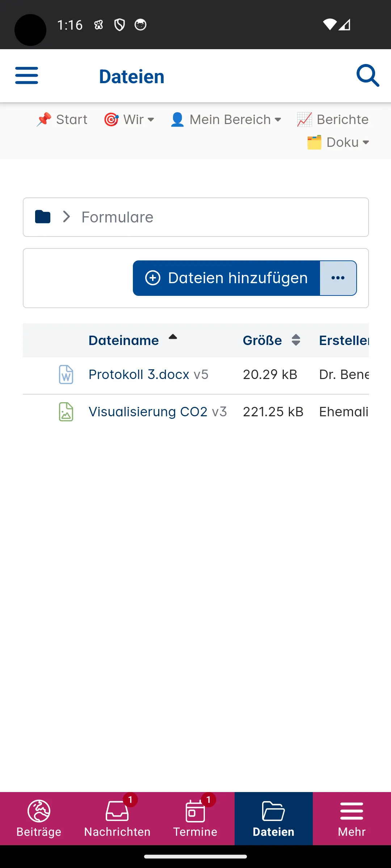Select the 20.29 kB size cell
Screen dimensions: 391x868
[270, 375]
